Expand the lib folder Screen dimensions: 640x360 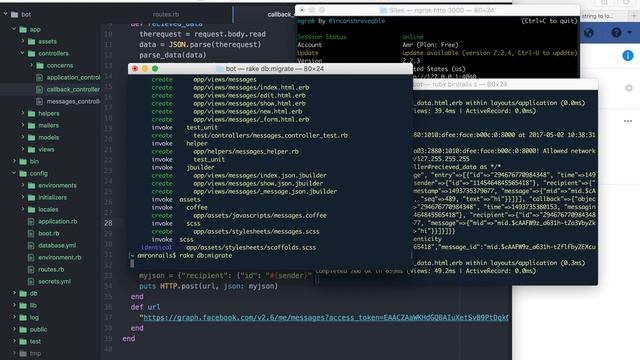pos(14,305)
